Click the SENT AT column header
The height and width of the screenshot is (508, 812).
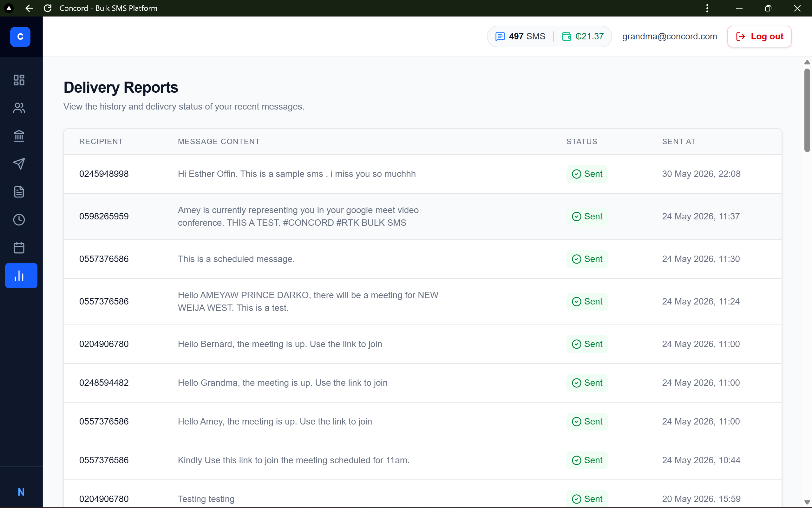coord(678,142)
